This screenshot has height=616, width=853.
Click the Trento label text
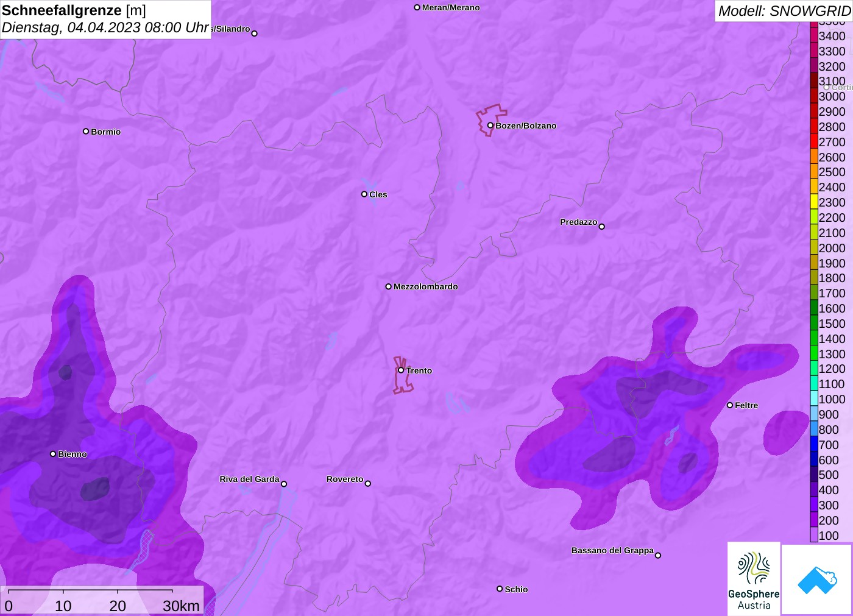point(419,370)
